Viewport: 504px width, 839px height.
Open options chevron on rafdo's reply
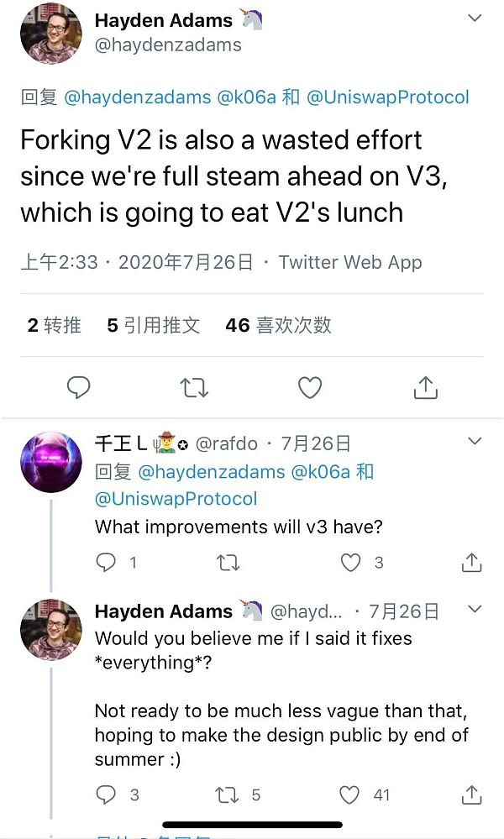pyautogui.click(x=475, y=441)
